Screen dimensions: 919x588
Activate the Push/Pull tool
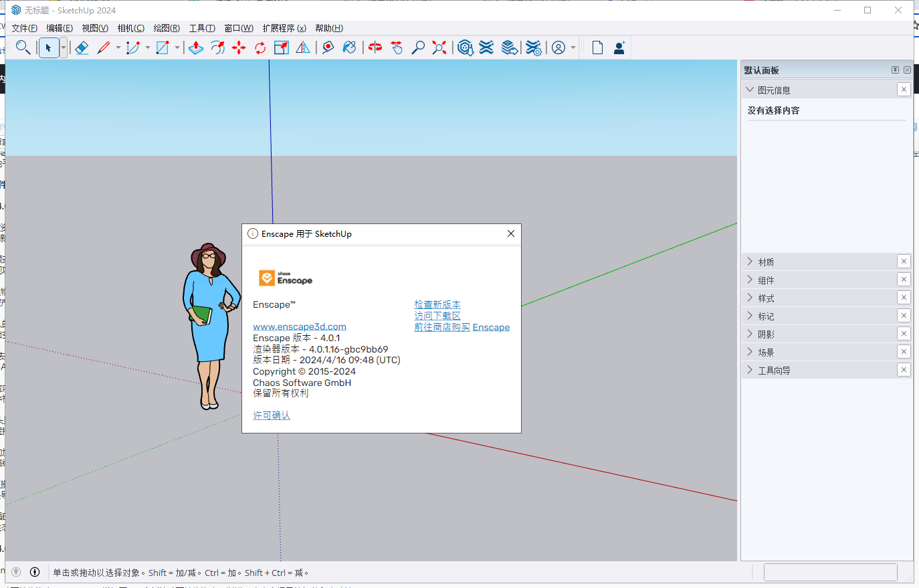pos(196,47)
